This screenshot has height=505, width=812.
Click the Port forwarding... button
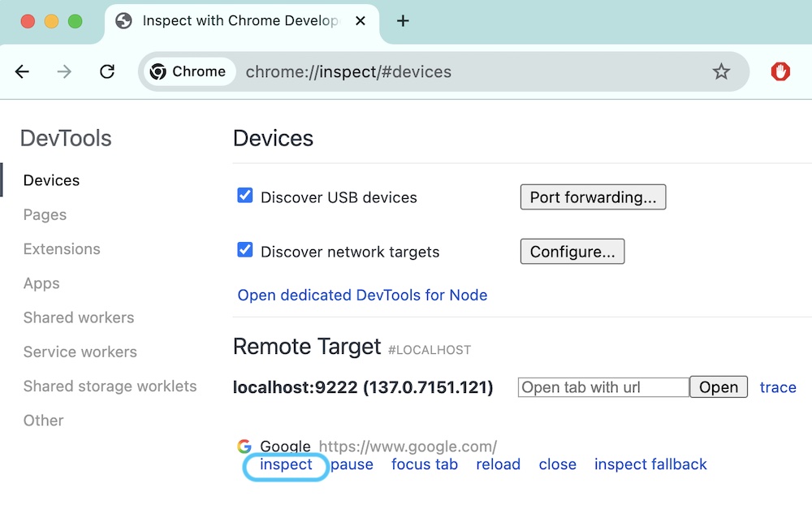point(593,197)
